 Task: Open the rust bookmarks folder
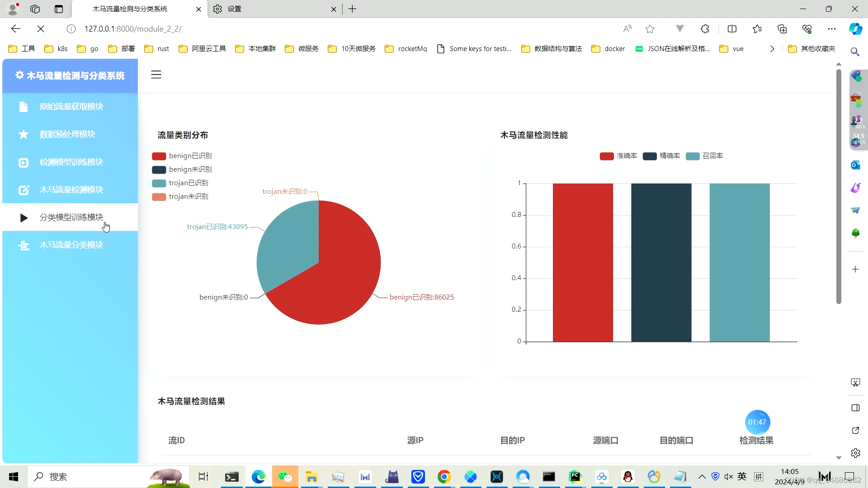click(x=156, y=49)
